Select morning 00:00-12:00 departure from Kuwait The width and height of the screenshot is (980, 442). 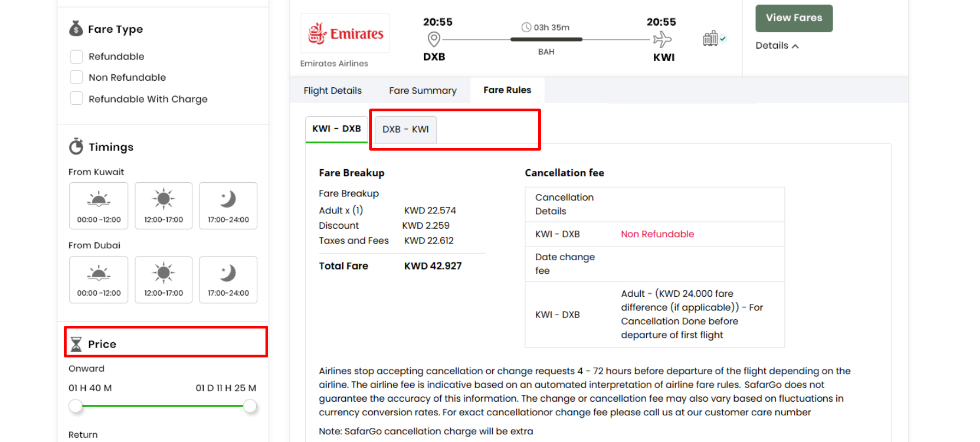tap(98, 206)
